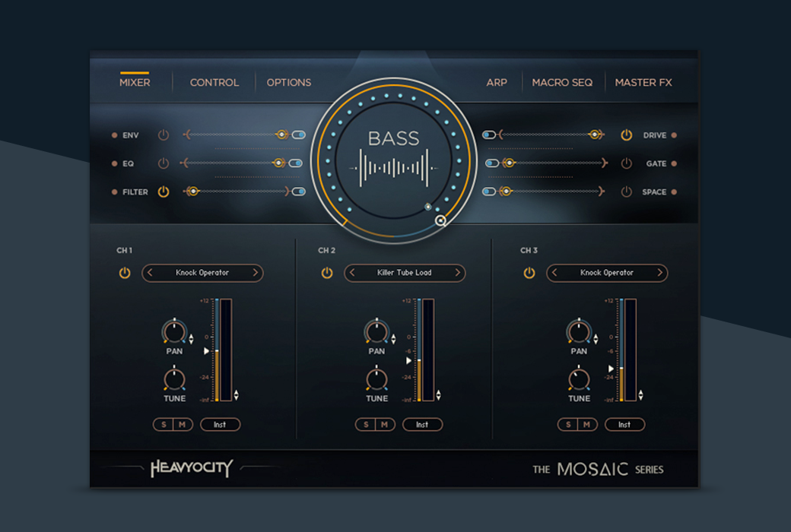This screenshot has width=791, height=532.
Task: Flip the GATE row pill switch
Action: [492, 163]
